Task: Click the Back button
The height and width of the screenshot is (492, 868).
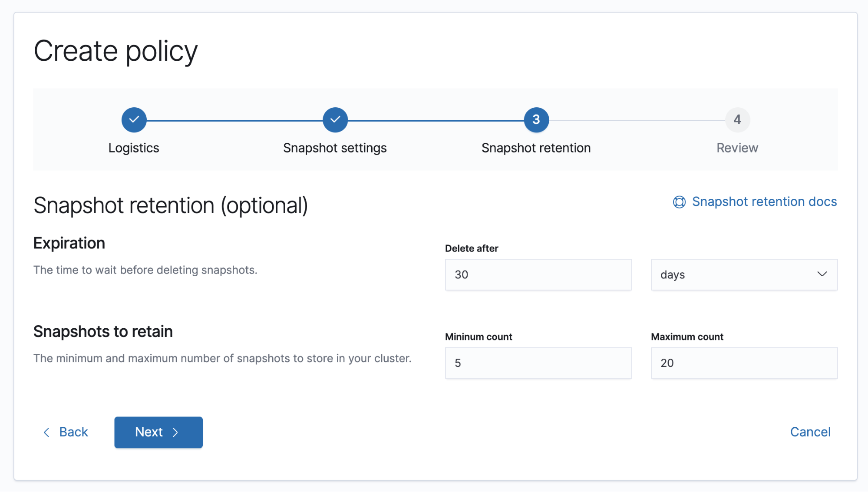Action: tap(65, 433)
